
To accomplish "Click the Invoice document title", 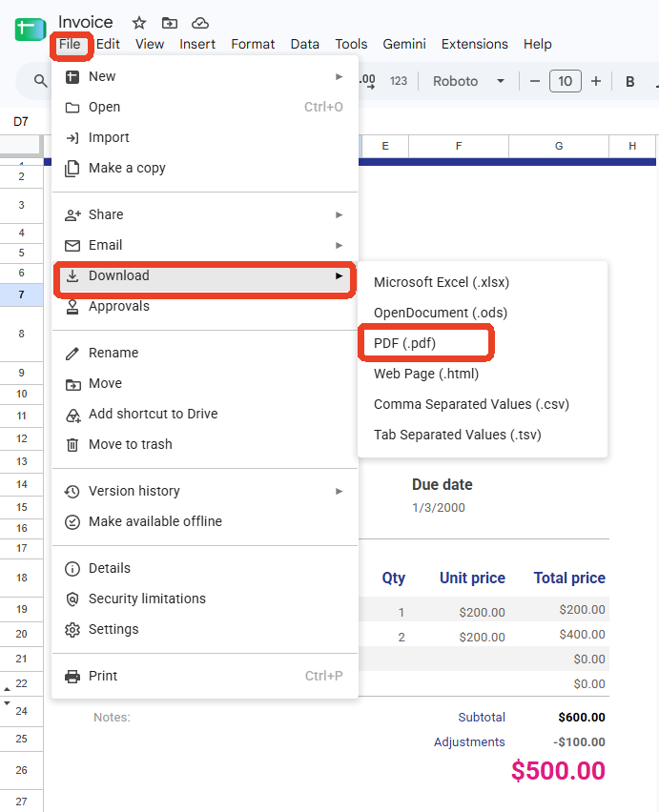I will [x=86, y=22].
